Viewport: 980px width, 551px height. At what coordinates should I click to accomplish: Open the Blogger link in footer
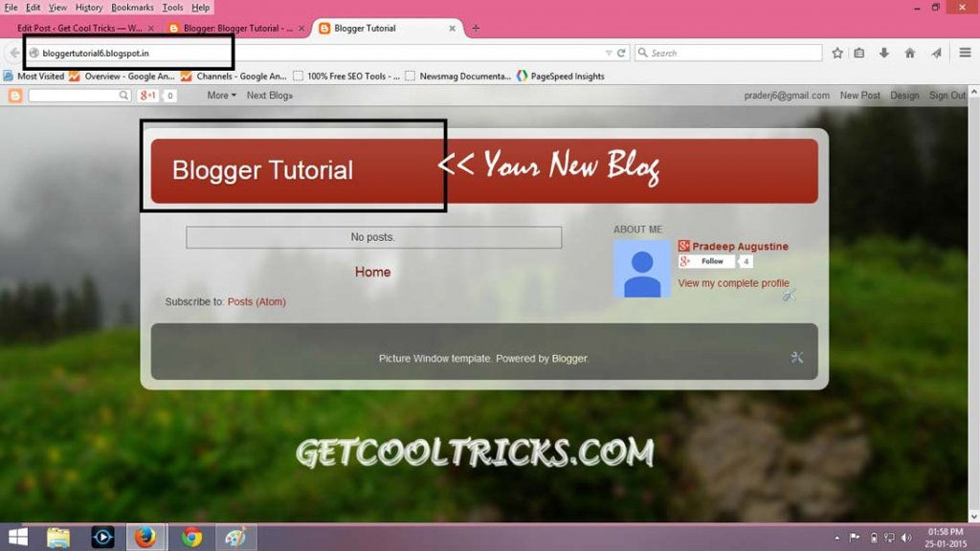coord(569,359)
